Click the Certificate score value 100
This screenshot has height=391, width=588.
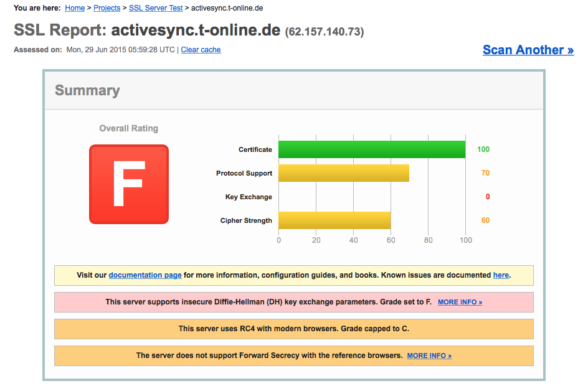[483, 149]
